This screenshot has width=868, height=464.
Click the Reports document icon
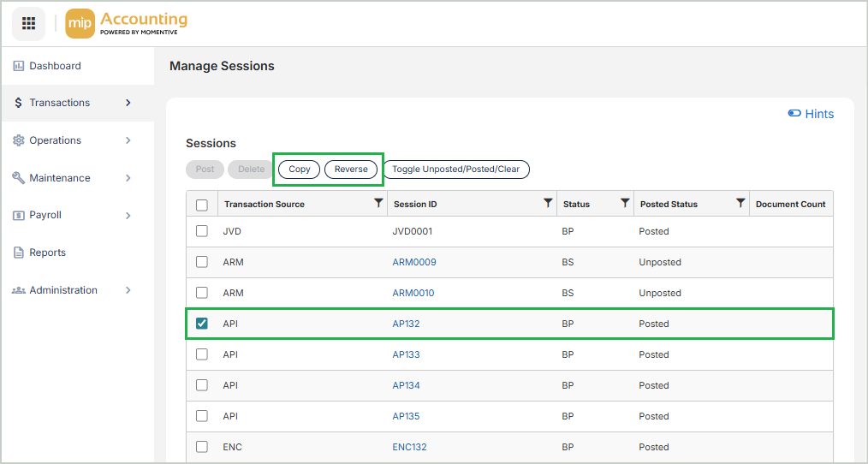pyautogui.click(x=19, y=253)
